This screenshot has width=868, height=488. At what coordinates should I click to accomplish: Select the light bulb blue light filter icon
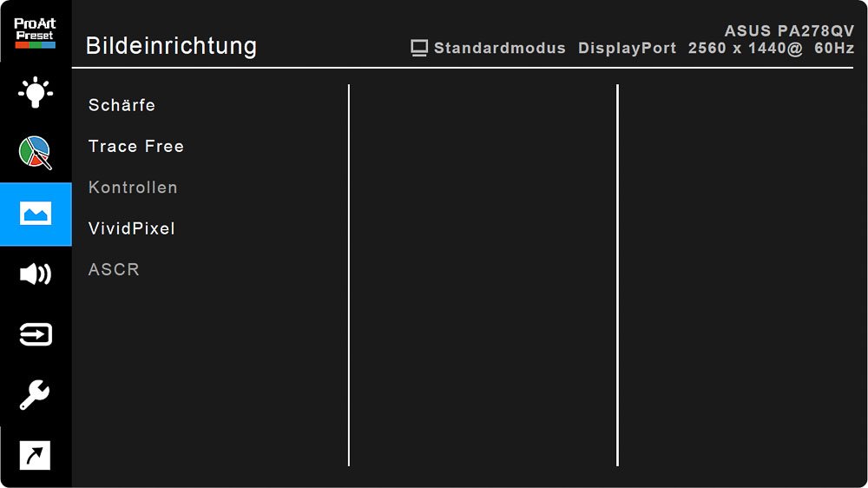click(x=36, y=92)
